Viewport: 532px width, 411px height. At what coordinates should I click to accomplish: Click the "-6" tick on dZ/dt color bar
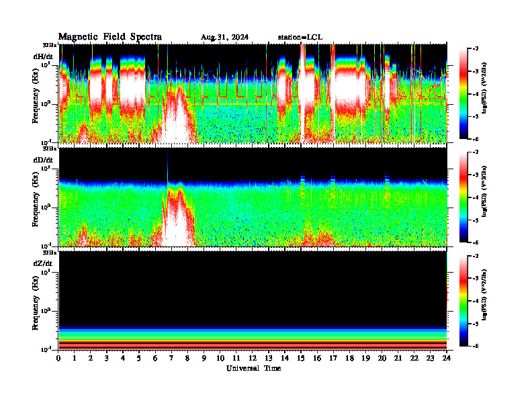click(x=476, y=346)
